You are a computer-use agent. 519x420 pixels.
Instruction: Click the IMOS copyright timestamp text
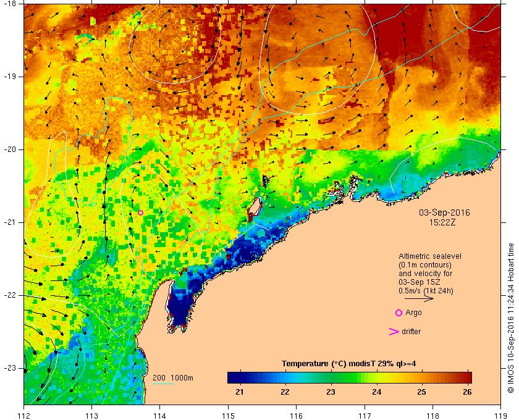(510, 317)
